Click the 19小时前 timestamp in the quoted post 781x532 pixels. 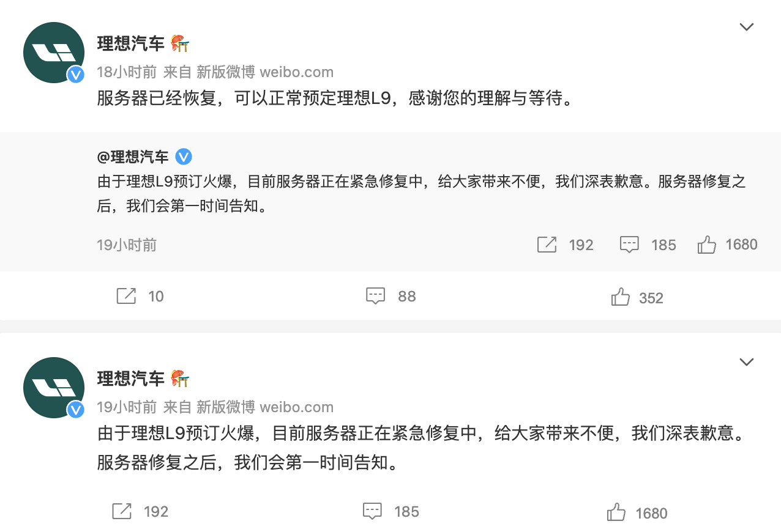127,245
